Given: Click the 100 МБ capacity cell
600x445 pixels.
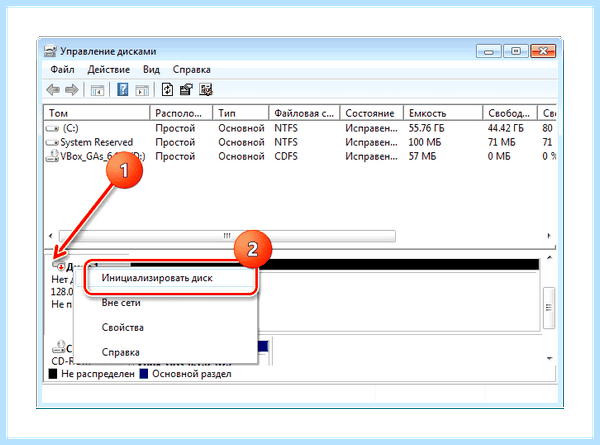Looking at the screenshot, I should [x=425, y=142].
